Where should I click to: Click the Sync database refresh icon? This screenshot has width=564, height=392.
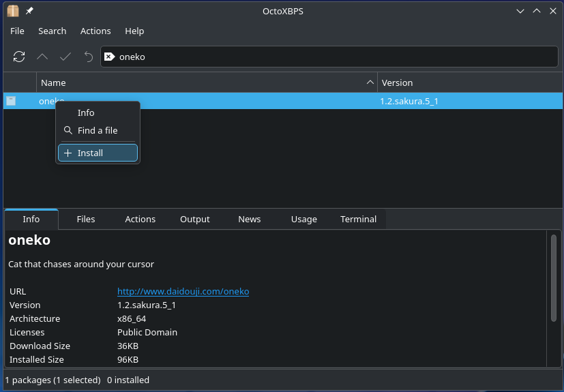[19, 57]
